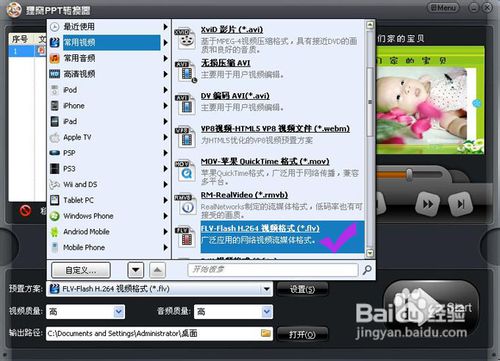Click the Mobile Phone icon
This screenshot has height=361, width=500.
click(x=55, y=247)
